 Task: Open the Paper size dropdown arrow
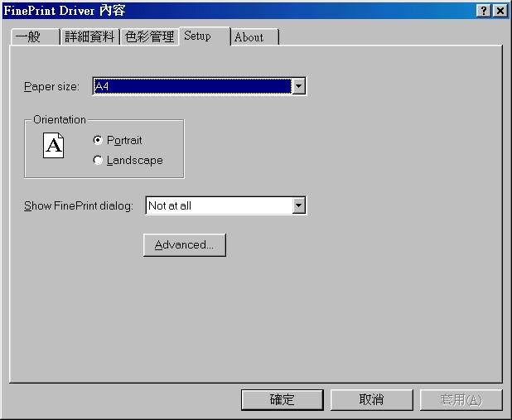[298, 86]
